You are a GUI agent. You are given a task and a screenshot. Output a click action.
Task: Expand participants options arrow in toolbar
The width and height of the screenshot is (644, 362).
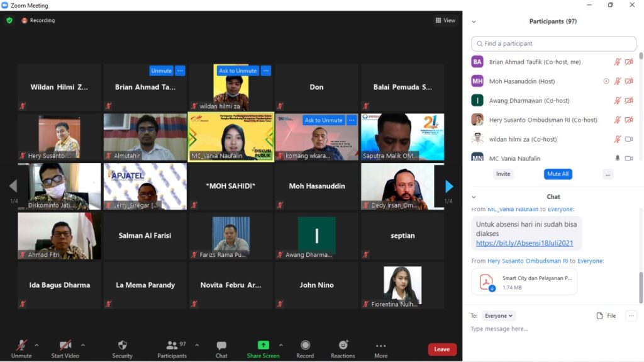click(x=197, y=345)
